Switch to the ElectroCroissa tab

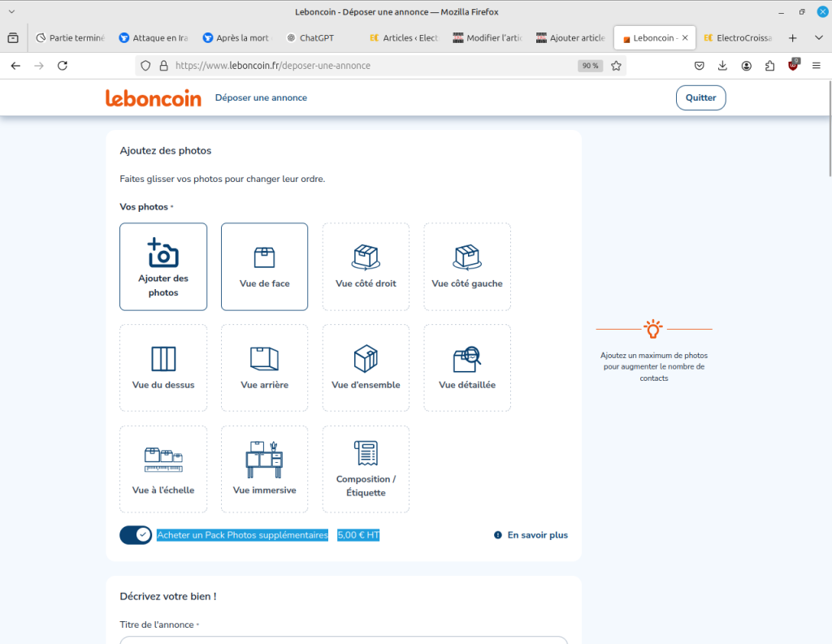click(738, 37)
